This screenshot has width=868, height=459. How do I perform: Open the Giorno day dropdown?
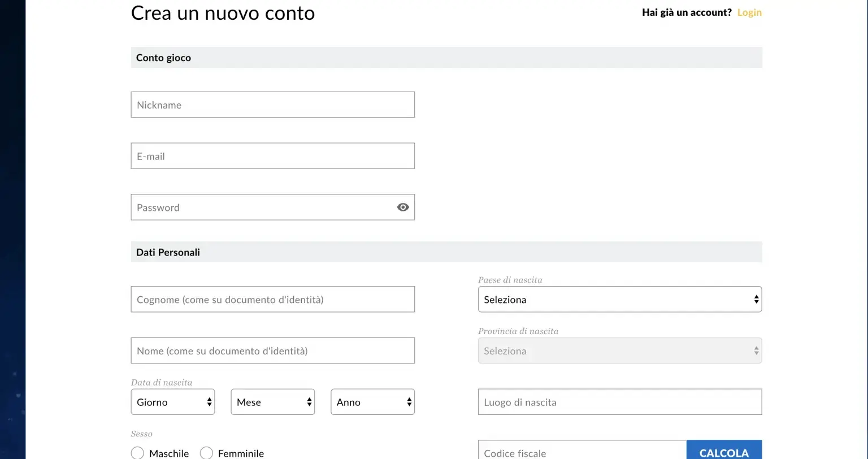pyautogui.click(x=172, y=402)
